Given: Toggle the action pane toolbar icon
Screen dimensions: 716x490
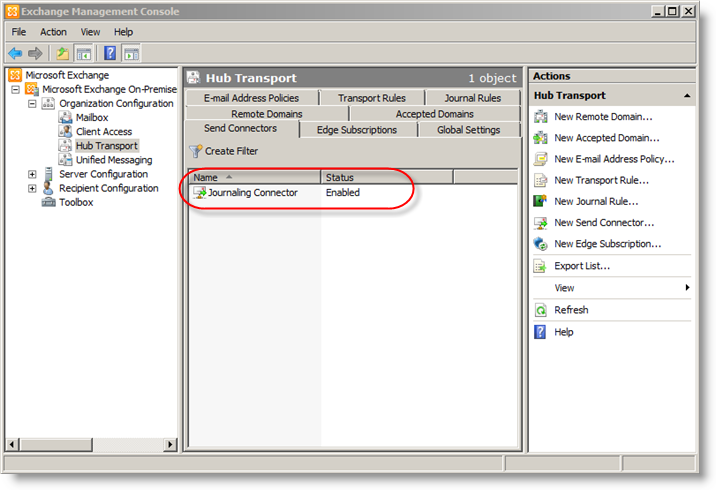Looking at the screenshot, I should tap(132, 53).
